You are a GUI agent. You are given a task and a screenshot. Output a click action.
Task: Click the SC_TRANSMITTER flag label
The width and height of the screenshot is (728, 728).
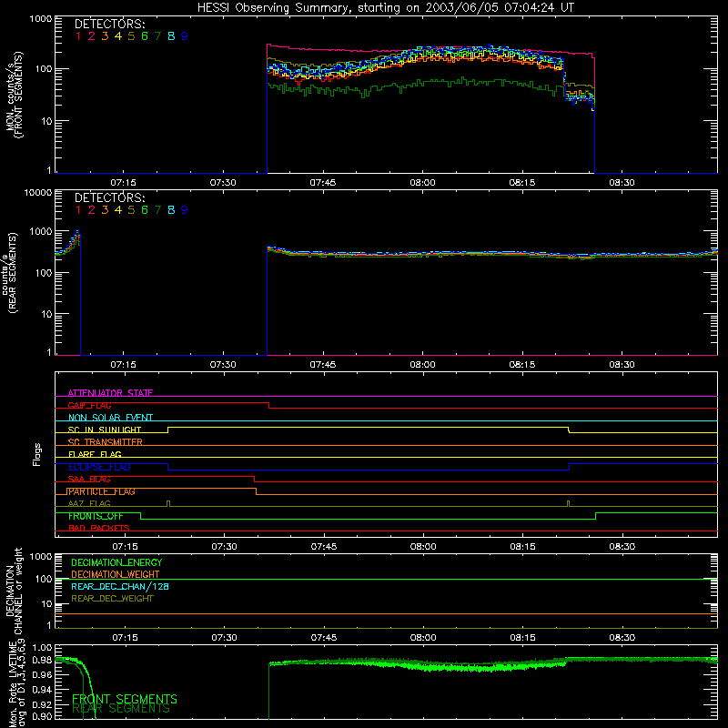tap(105, 442)
